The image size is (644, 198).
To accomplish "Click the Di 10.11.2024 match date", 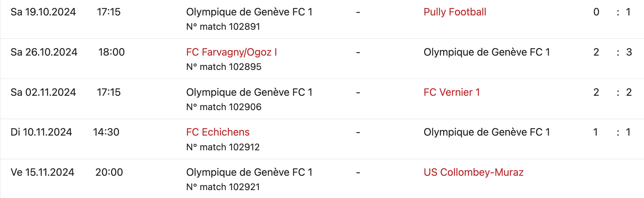I will coord(41,132).
